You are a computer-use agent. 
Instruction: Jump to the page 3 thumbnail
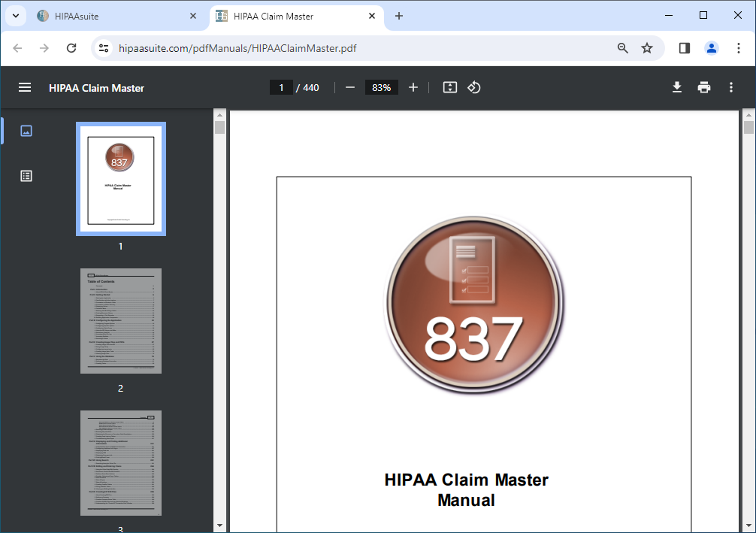121,462
